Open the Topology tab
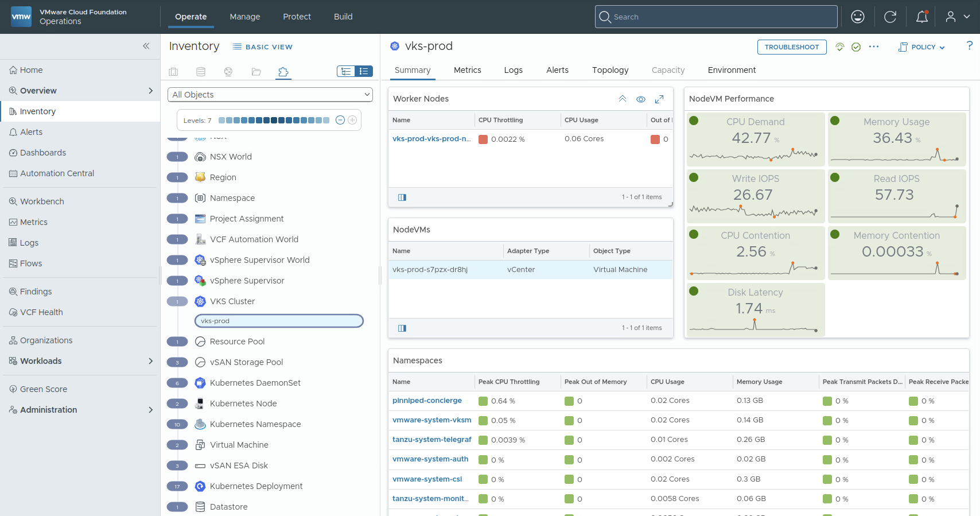 (610, 70)
